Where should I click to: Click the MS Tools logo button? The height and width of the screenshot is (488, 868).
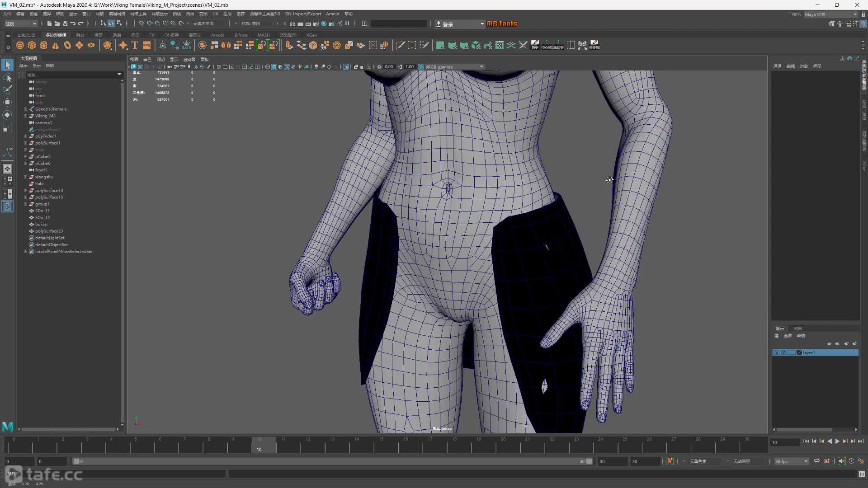(502, 23)
